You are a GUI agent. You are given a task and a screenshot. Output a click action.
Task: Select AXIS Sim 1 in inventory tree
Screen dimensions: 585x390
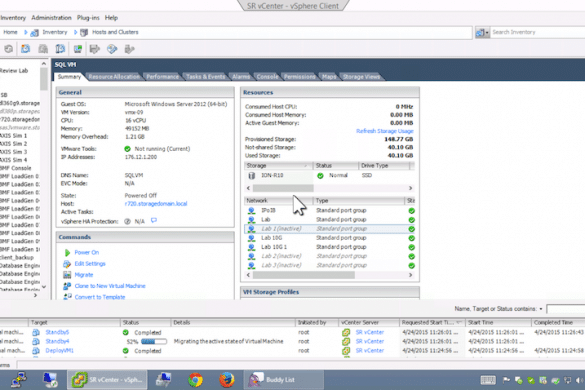(x=14, y=135)
